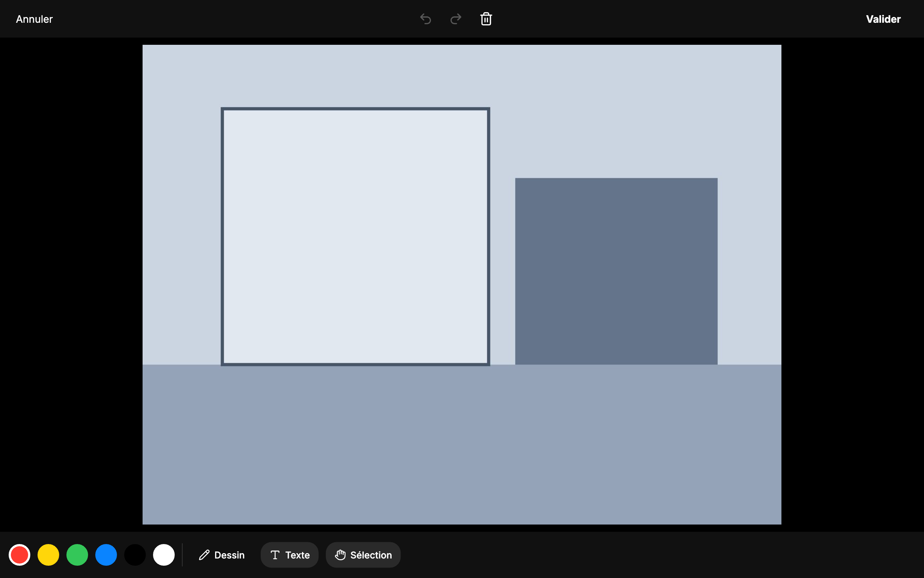This screenshot has height=578, width=924.
Task: Click the dark slate rectangle in the image
Action: [x=616, y=271]
